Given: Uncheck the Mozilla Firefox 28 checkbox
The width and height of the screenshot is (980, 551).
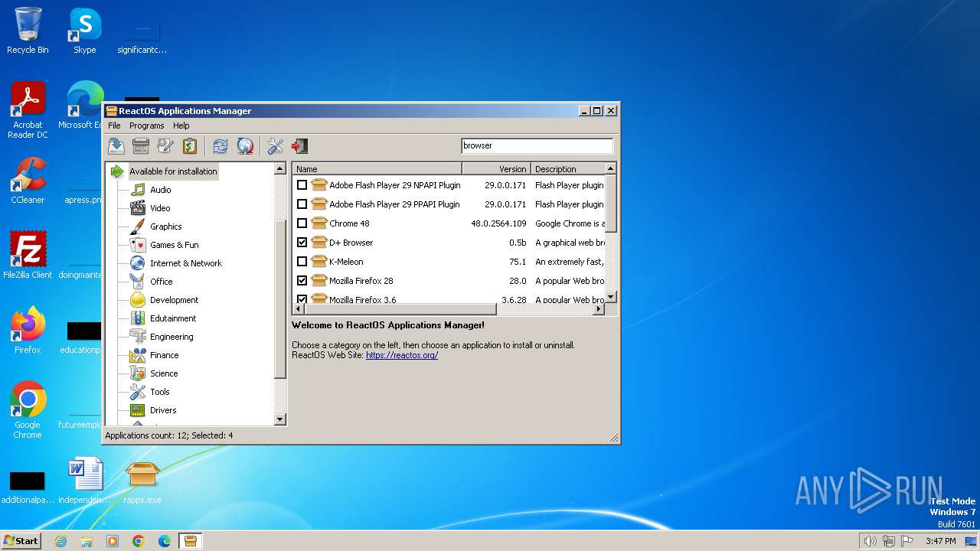Looking at the screenshot, I should (302, 281).
